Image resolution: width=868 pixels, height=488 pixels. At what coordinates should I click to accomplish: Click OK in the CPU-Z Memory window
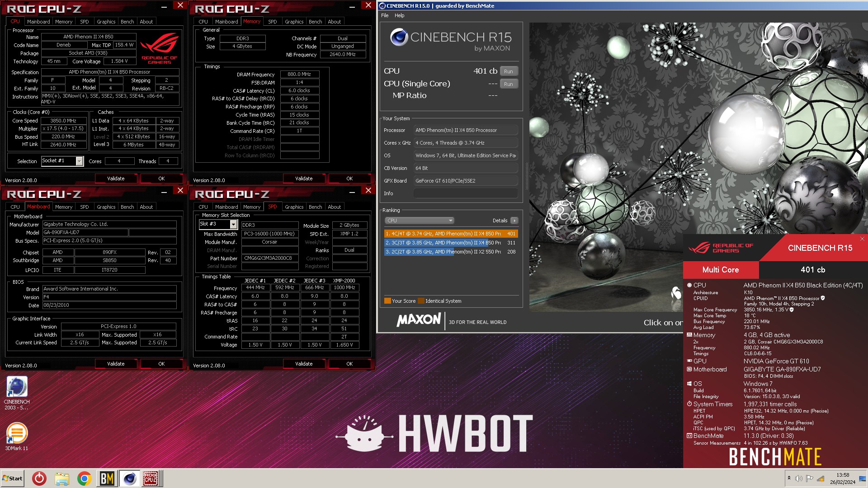click(349, 178)
